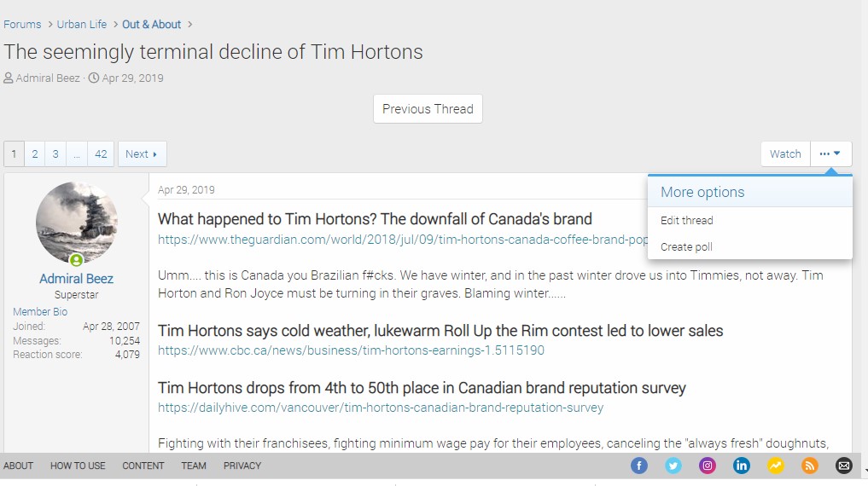868x486 pixels.
Task: Open the Guardian article link
Action: (403, 240)
